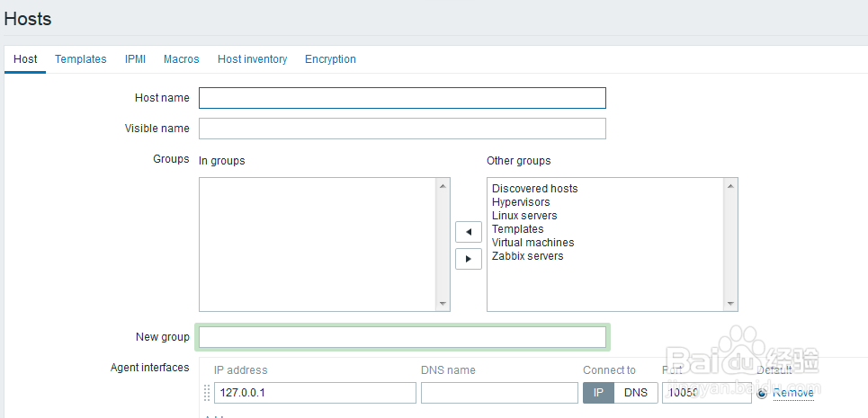Click scroll-up arrow of Other groups list
This screenshot has width=868, height=418.
pos(730,185)
